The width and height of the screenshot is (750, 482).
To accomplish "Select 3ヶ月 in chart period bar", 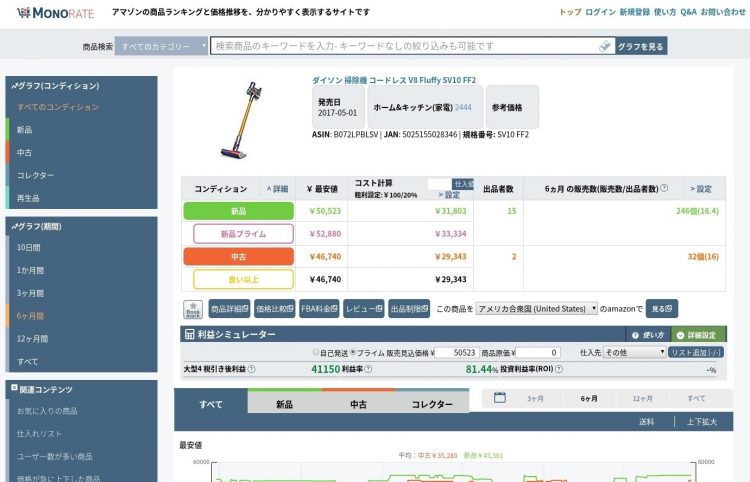I will click(535, 398).
